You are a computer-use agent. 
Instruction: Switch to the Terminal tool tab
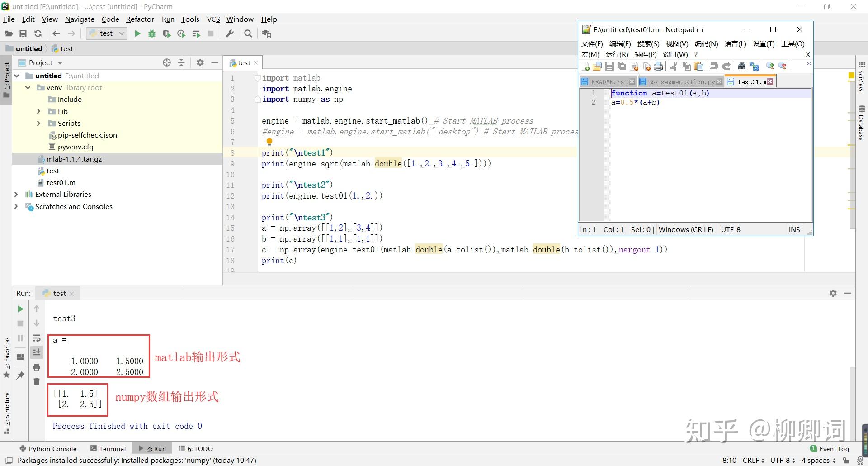[x=108, y=448]
